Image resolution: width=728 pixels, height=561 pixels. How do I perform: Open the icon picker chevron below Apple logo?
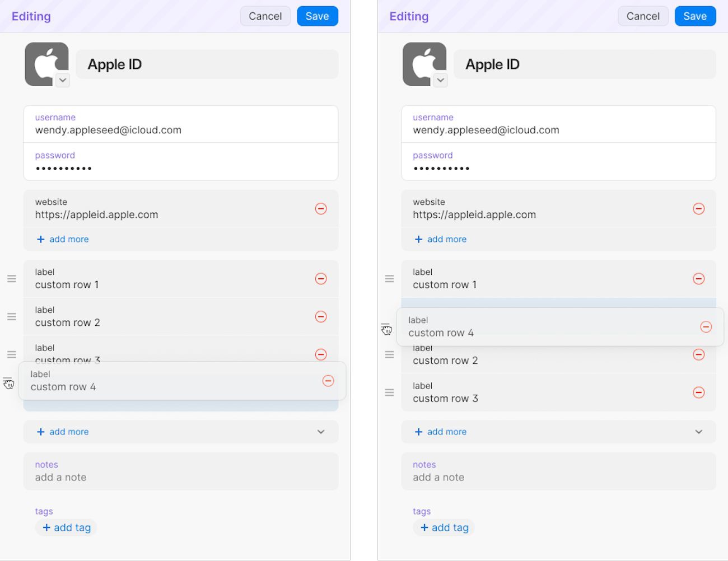[x=62, y=80]
